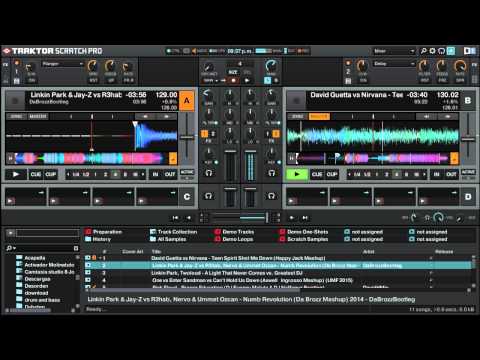Open preferences gear icon in header
This screenshot has width=480, height=360.
(432, 51)
